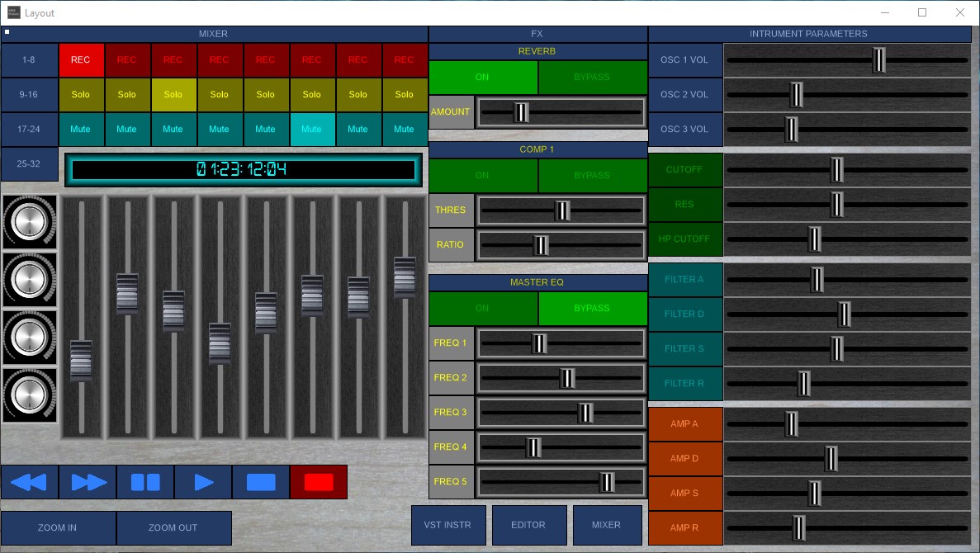Click the FREQ 4 slider handle
Image resolution: width=980 pixels, height=553 pixels.
[x=533, y=447]
